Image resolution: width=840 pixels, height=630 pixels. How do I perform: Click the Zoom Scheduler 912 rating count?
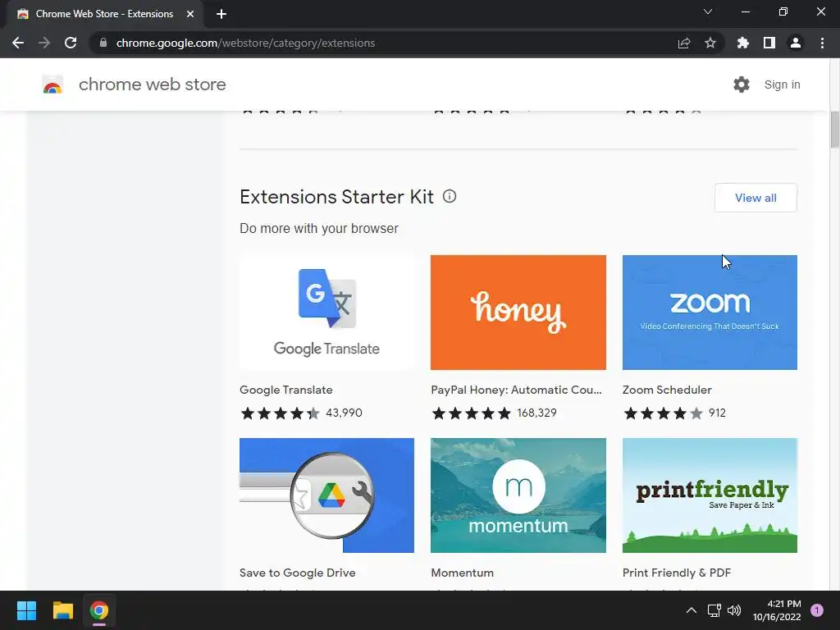coord(717,413)
